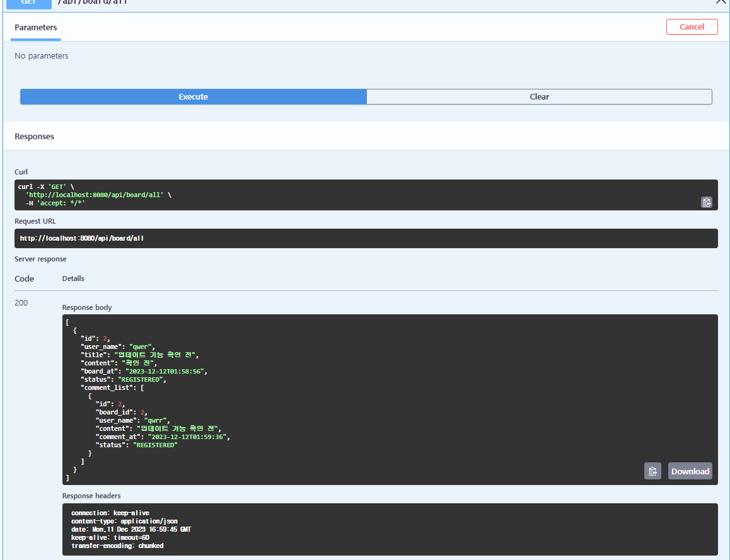Click the Response body label
The height and width of the screenshot is (560, 730).
click(87, 307)
